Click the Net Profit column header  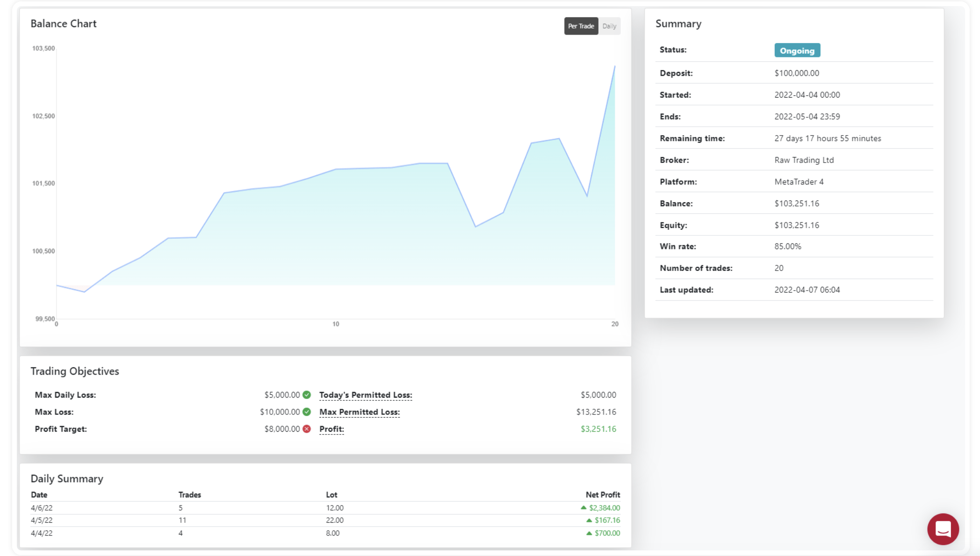[x=603, y=495]
